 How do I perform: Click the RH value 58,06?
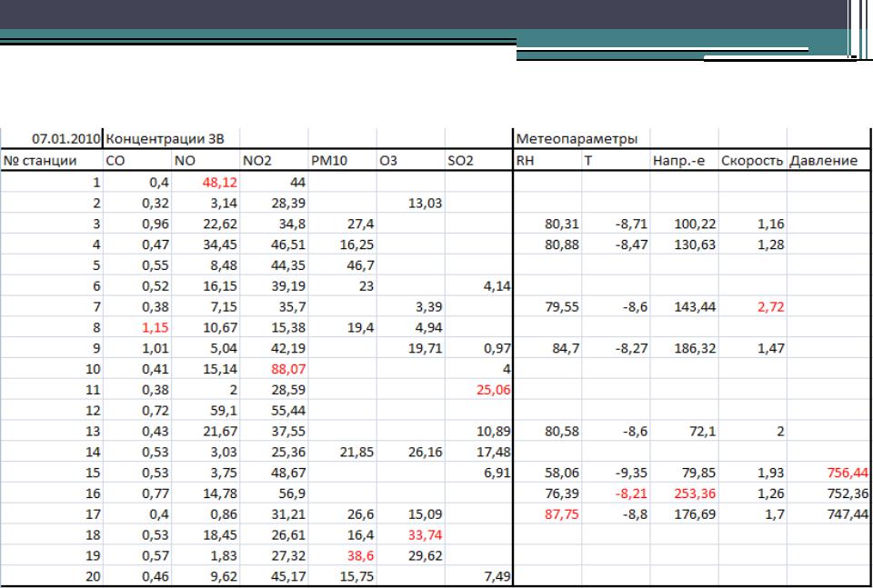562,473
